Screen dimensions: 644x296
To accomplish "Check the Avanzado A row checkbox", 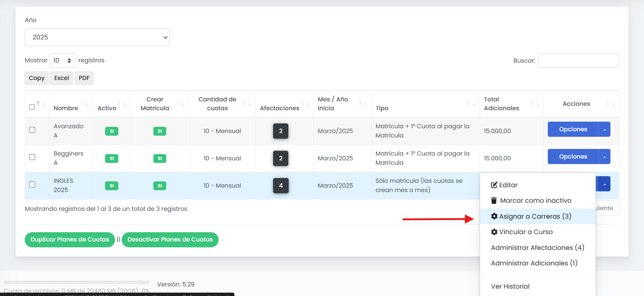I will point(32,130).
